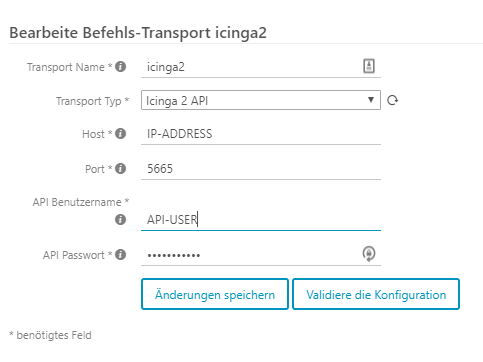This screenshot has width=483, height=362.
Task: Click the info icon under API Benutzername
Action: (x=120, y=220)
